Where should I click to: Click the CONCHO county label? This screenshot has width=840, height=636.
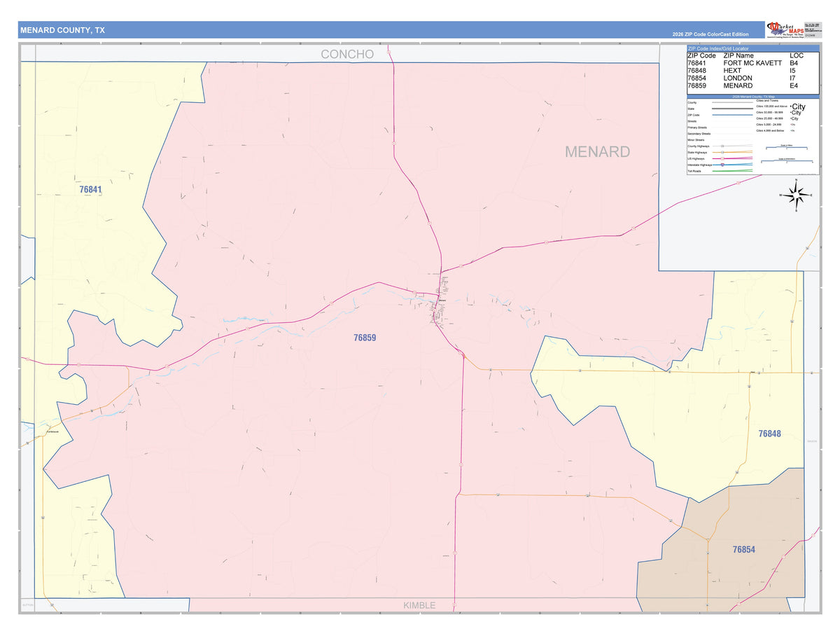(347, 54)
